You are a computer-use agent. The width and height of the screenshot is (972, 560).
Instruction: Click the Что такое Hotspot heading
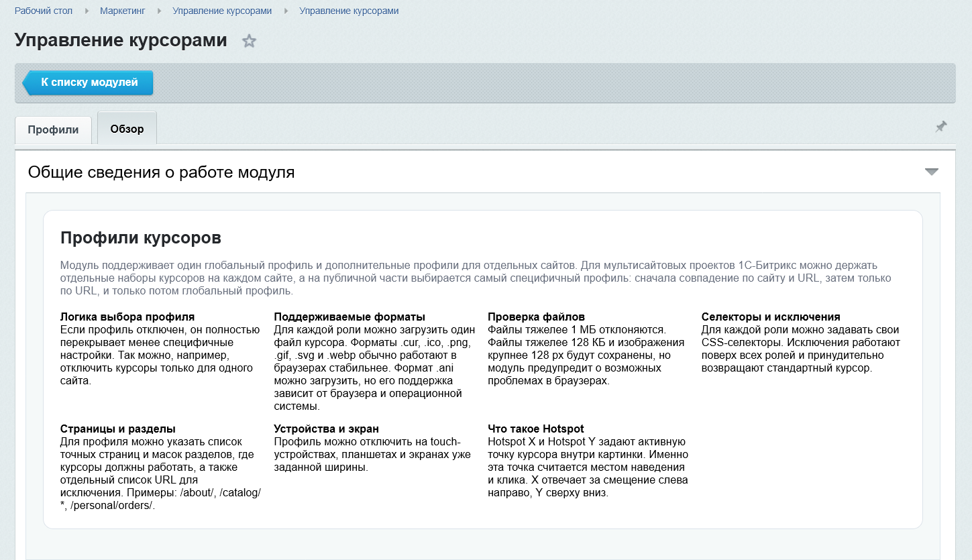tap(536, 429)
